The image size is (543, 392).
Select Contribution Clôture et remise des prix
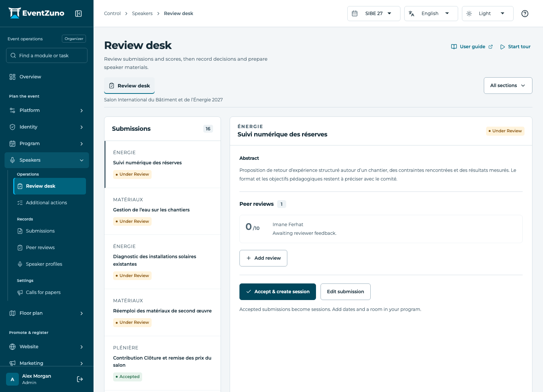click(x=163, y=363)
